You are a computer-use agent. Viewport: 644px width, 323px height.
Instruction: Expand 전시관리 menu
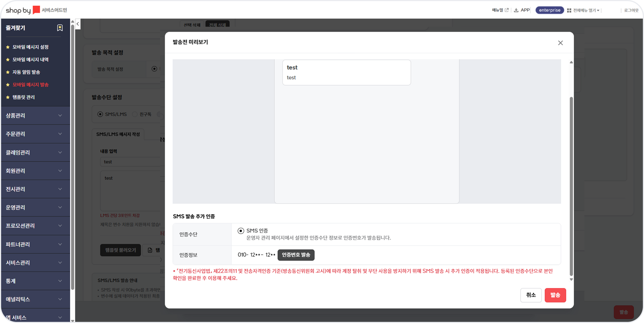[35, 189]
